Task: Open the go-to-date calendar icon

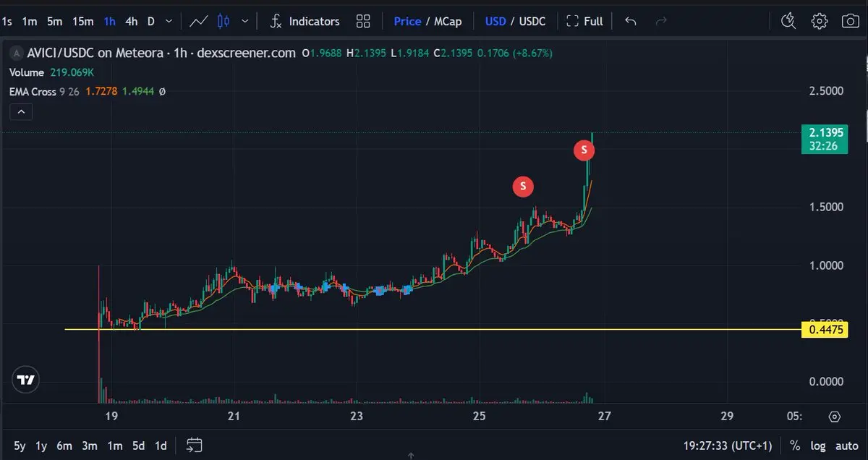Action: point(194,446)
